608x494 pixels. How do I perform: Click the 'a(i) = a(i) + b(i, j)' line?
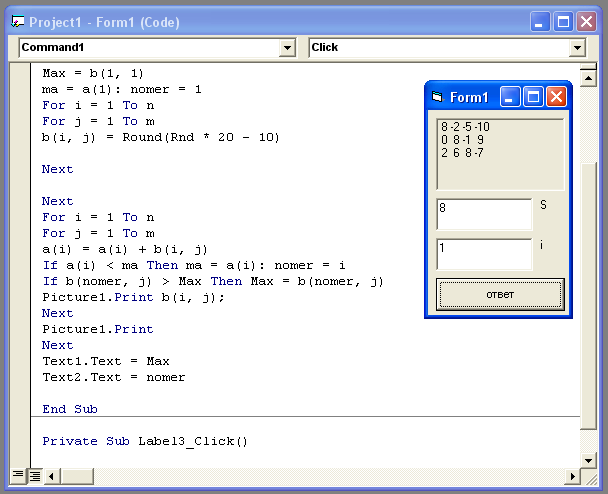[x=125, y=249]
